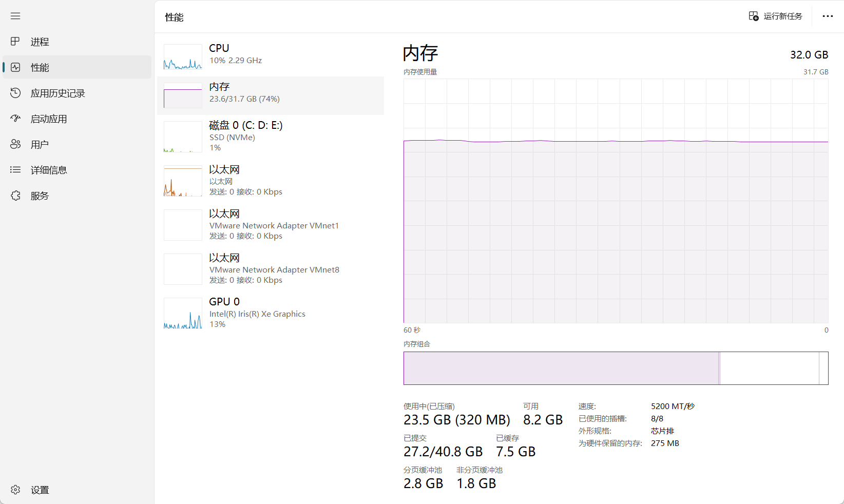The width and height of the screenshot is (844, 504).
Task: Select the VMnet8 adapter graph thumbnail
Action: coord(183,269)
